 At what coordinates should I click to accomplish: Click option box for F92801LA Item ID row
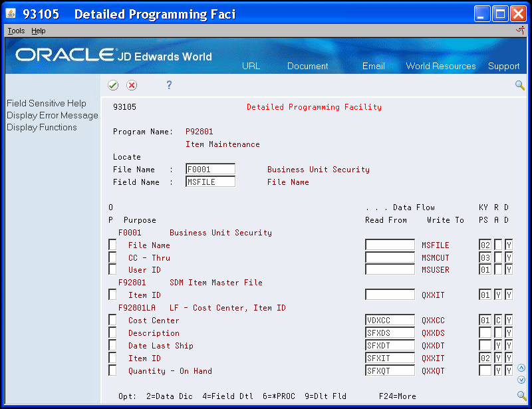112,358
